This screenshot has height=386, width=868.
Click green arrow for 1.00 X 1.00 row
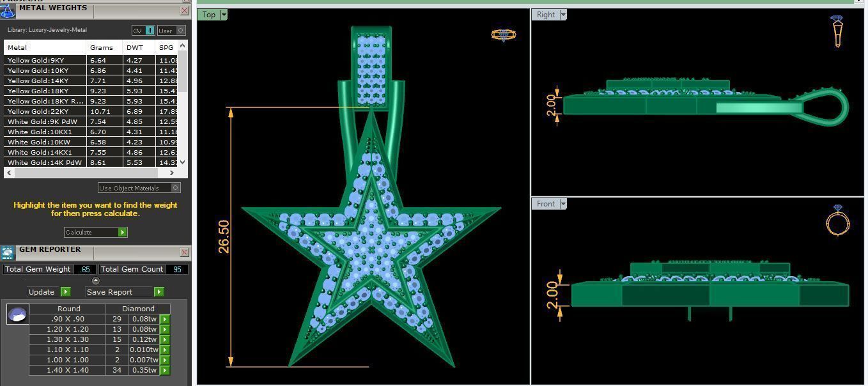pyautogui.click(x=165, y=360)
